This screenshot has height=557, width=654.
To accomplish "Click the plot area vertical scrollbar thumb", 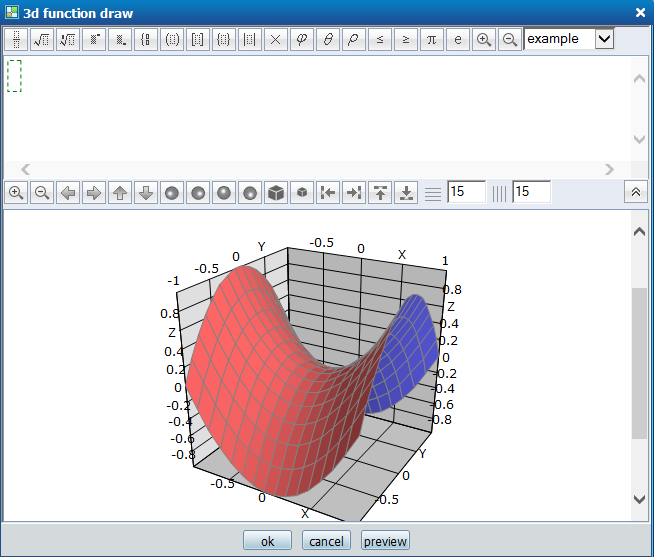I will (x=639, y=363).
